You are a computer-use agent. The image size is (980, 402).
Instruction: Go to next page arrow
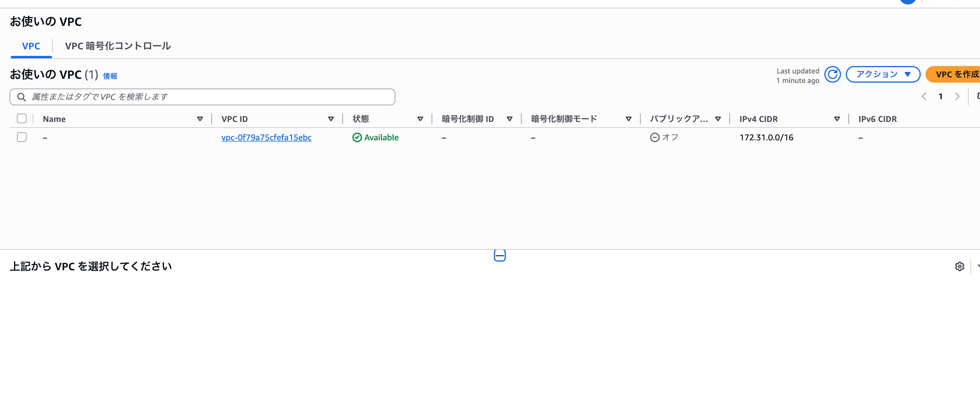(x=957, y=97)
